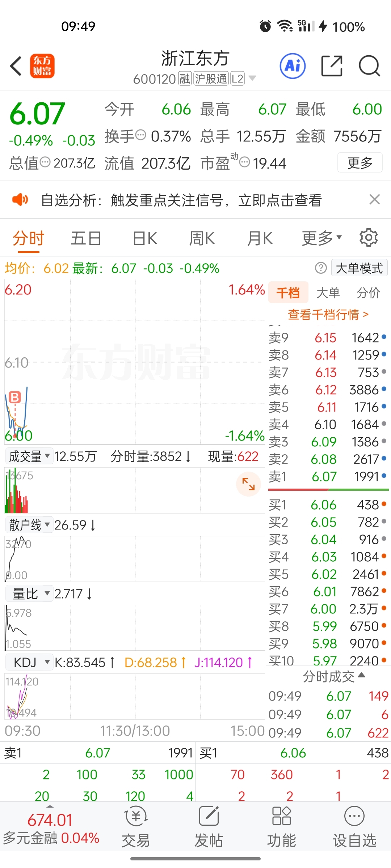
Task: Open chart settings gear icon
Action: point(369,238)
